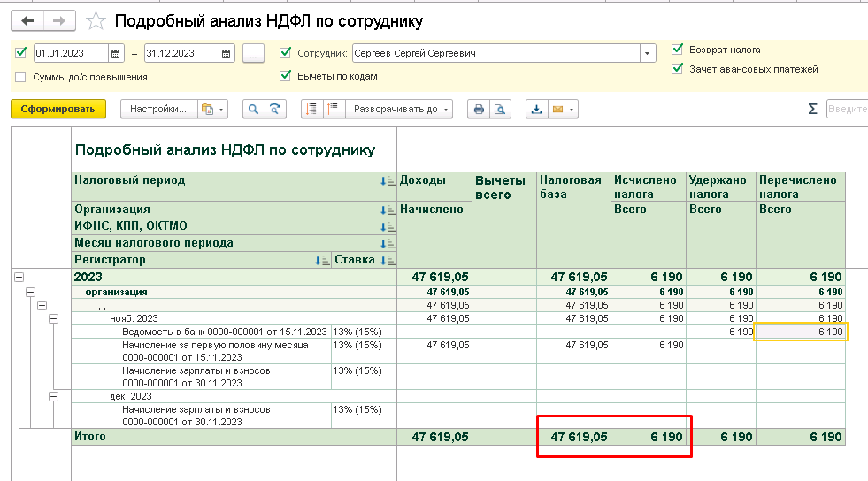Sort by Ставка sort icon

(388, 261)
